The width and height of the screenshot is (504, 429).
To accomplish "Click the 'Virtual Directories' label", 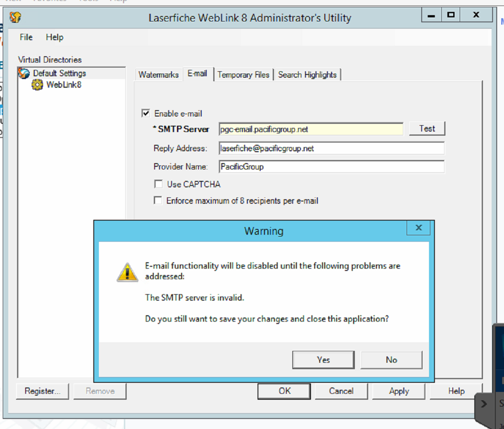I will click(50, 60).
